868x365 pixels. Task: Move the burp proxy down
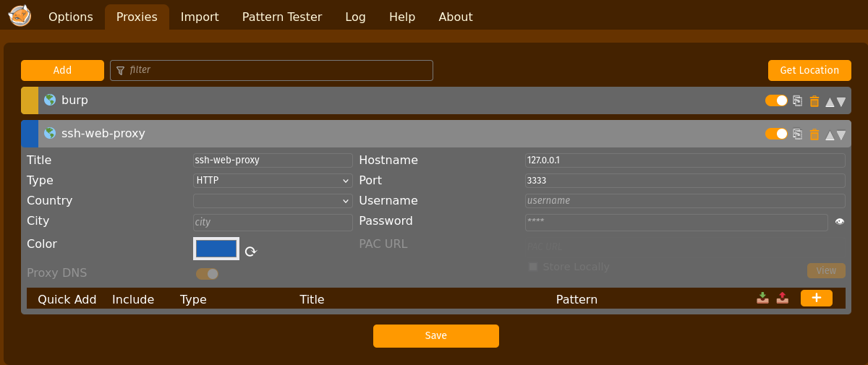(841, 102)
